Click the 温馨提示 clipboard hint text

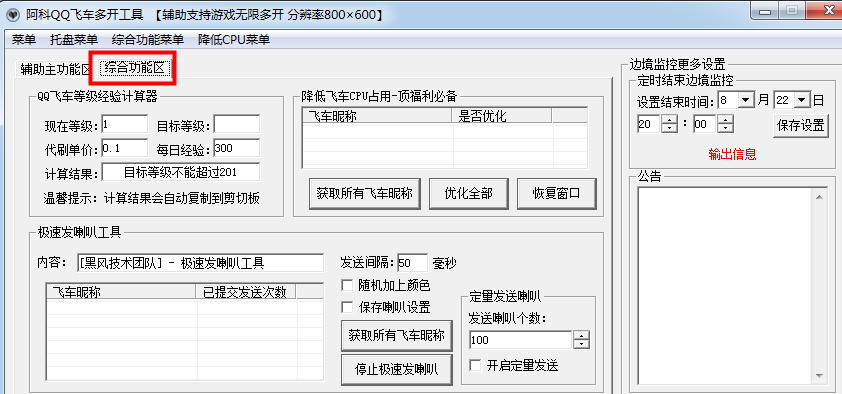[x=151, y=199]
